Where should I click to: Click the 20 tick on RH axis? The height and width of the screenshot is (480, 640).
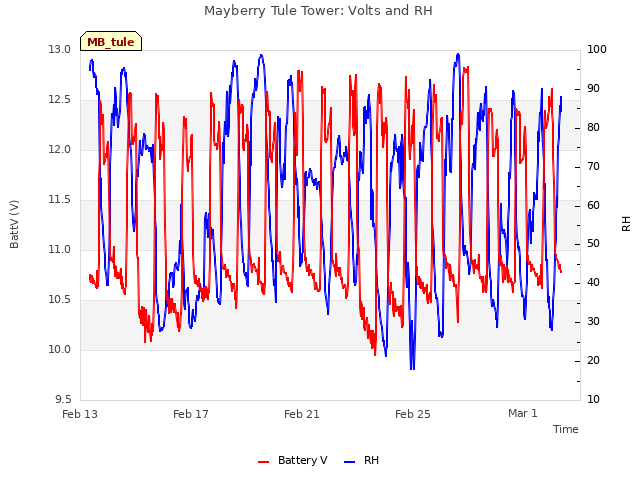[x=593, y=360]
